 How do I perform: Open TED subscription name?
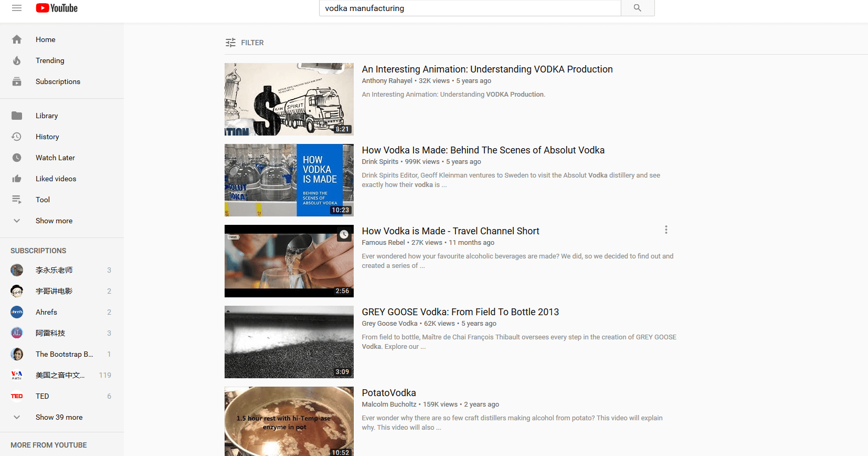(43, 396)
